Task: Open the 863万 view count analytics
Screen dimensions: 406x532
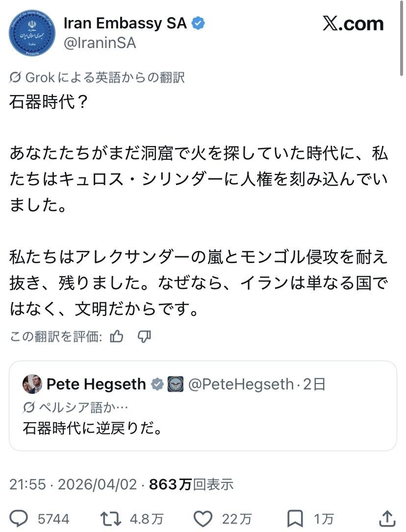Action: point(191,484)
